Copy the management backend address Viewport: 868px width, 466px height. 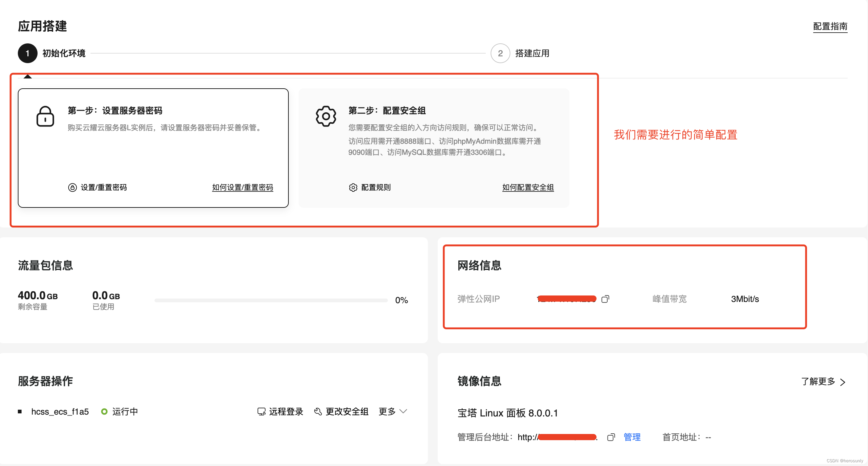[611, 437]
